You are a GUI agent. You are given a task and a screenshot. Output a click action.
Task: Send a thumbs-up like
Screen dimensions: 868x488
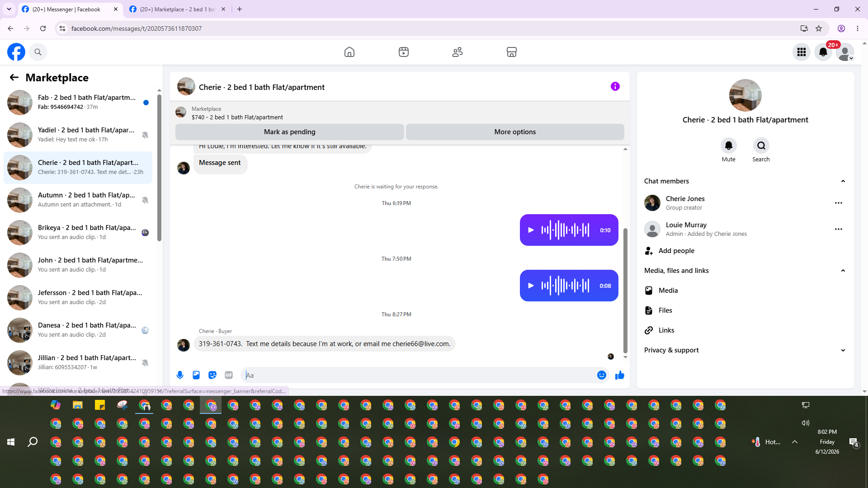pyautogui.click(x=620, y=375)
